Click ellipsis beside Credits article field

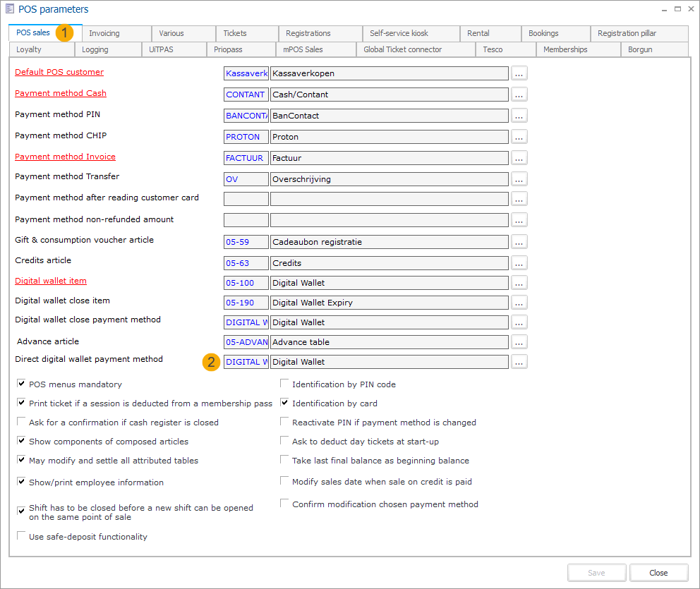tap(519, 263)
